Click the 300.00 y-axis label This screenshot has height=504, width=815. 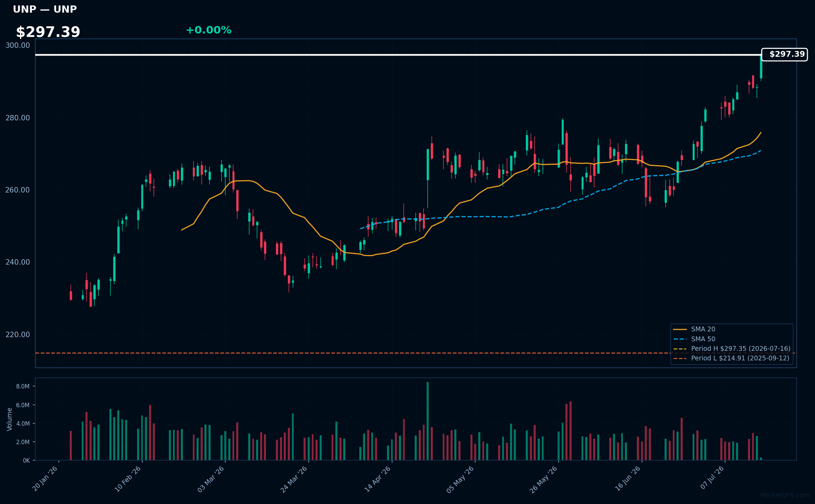point(18,45)
